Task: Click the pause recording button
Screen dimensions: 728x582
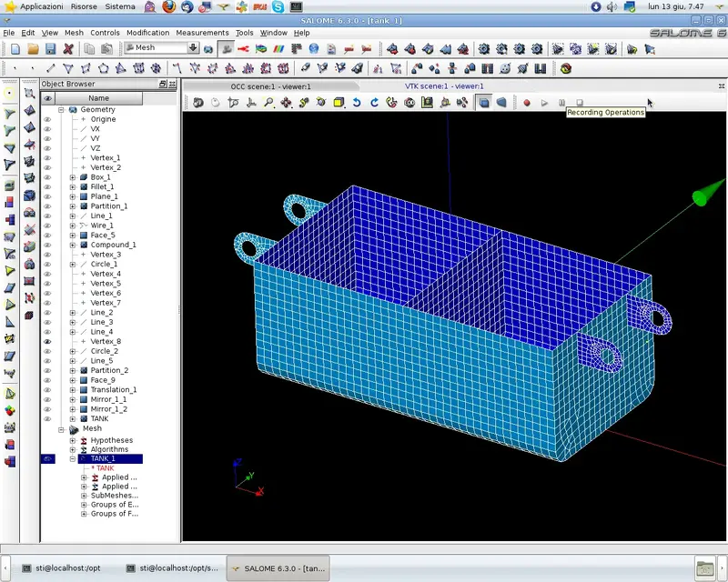Action: 561,103
